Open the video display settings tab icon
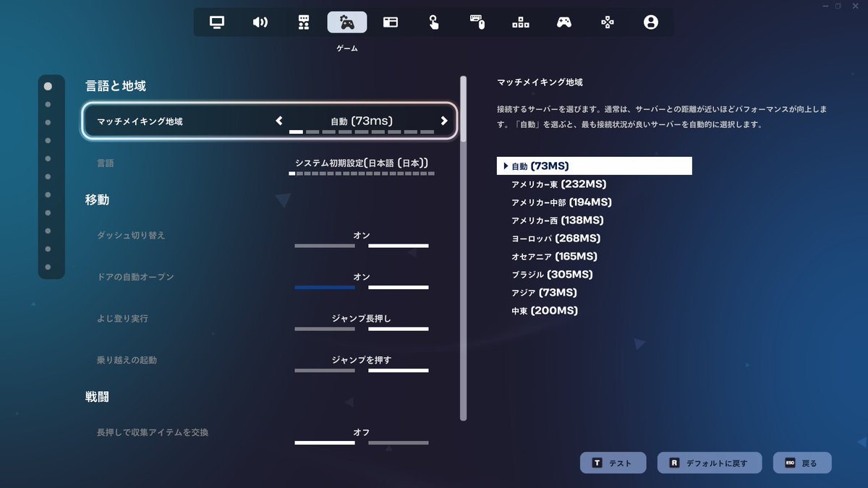Viewport: 868px width, 488px height. coord(217,22)
